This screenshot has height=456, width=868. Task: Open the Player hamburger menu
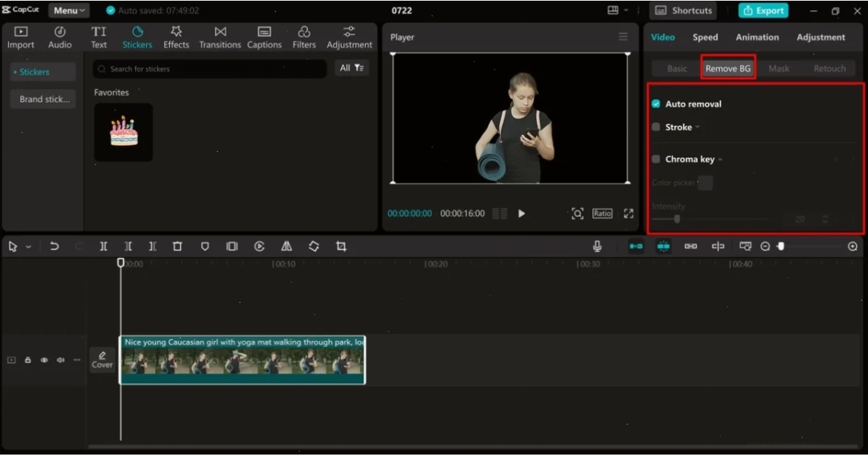coord(623,37)
